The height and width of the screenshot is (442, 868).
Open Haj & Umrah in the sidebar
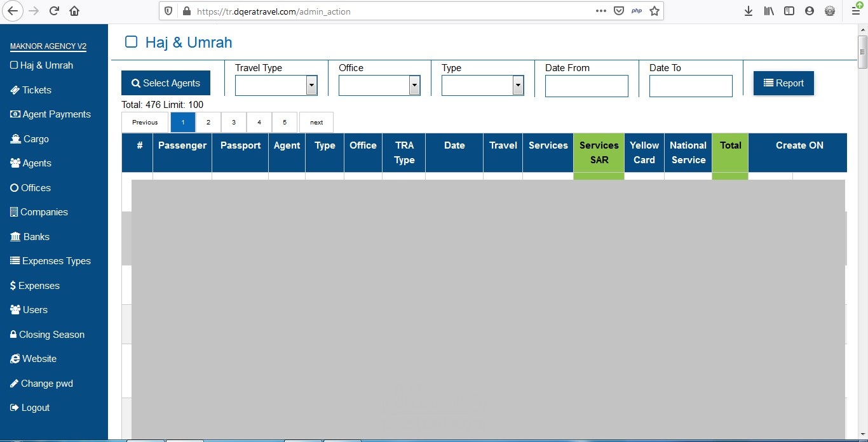coord(42,65)
